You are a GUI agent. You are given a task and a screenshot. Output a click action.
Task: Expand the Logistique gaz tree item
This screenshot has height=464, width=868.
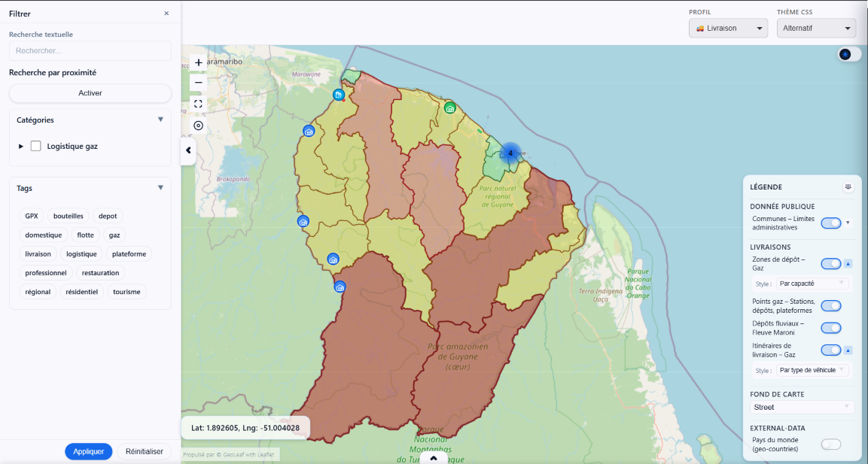(x=21, y=147)
